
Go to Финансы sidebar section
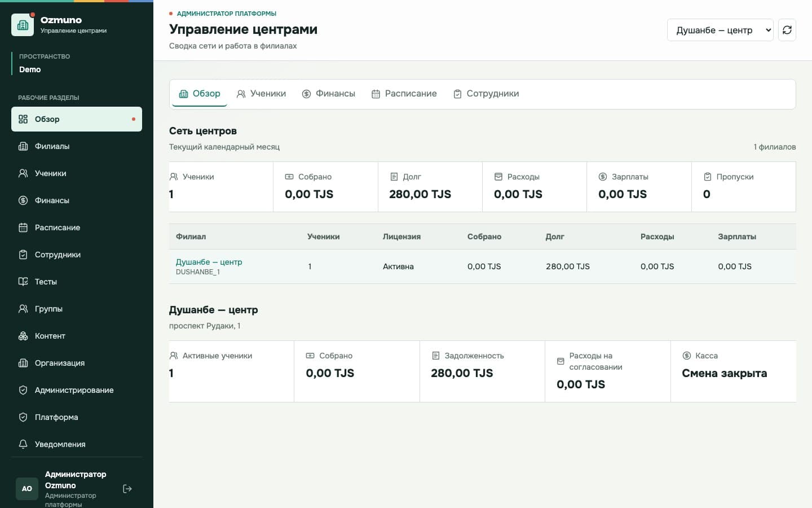[77, 200]
